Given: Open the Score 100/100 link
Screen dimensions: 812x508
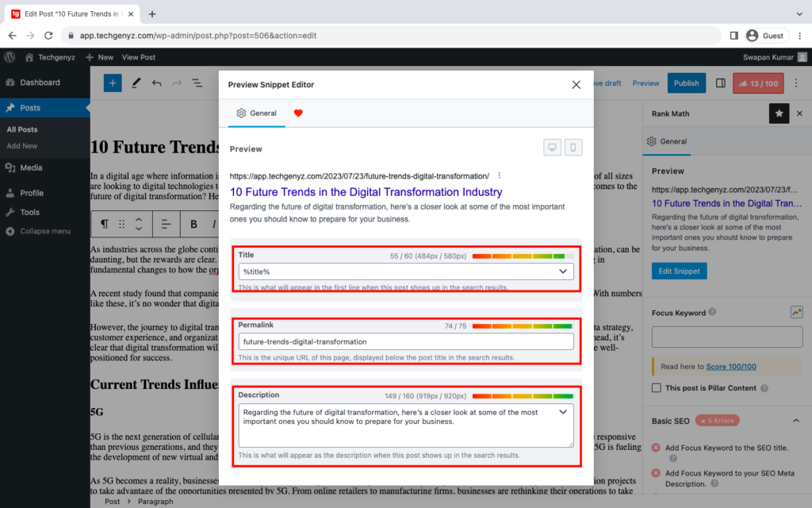Looking at the screenshot, I should [731, 367].
